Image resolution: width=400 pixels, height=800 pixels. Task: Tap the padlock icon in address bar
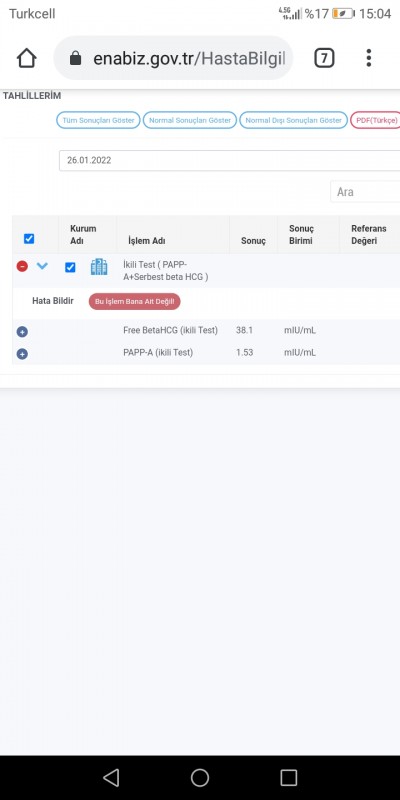(75, 58)
